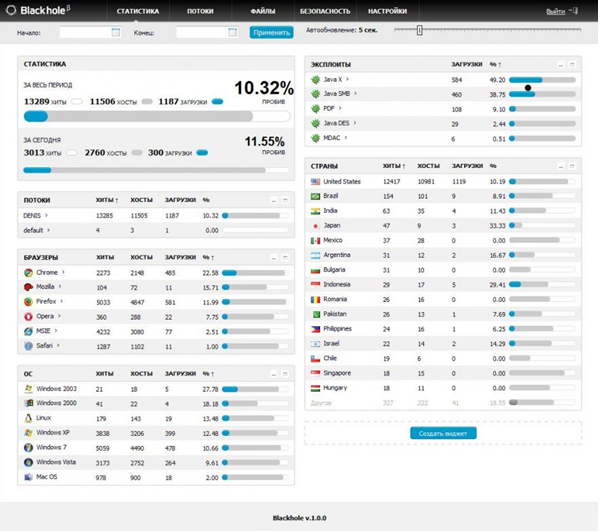Click the Linux penguin icon
This screenshot has height=532, width=600.
click(28, 418)
